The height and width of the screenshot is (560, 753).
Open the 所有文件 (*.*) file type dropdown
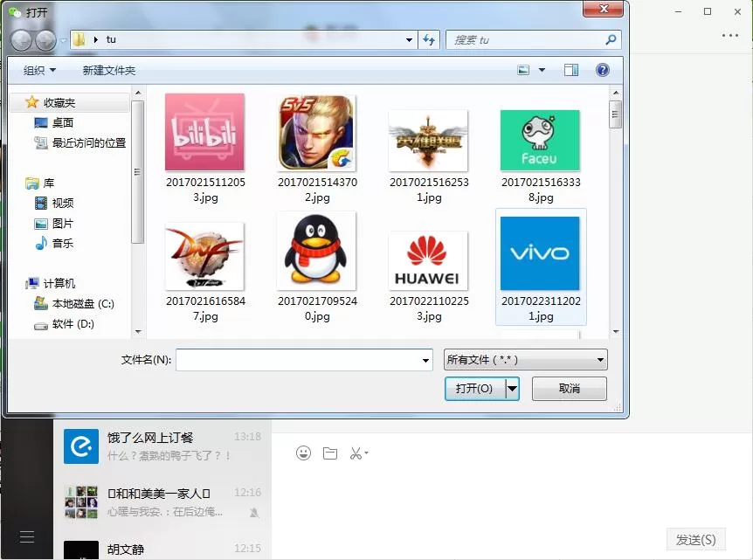pyautogui.click(x=525, y=360)
